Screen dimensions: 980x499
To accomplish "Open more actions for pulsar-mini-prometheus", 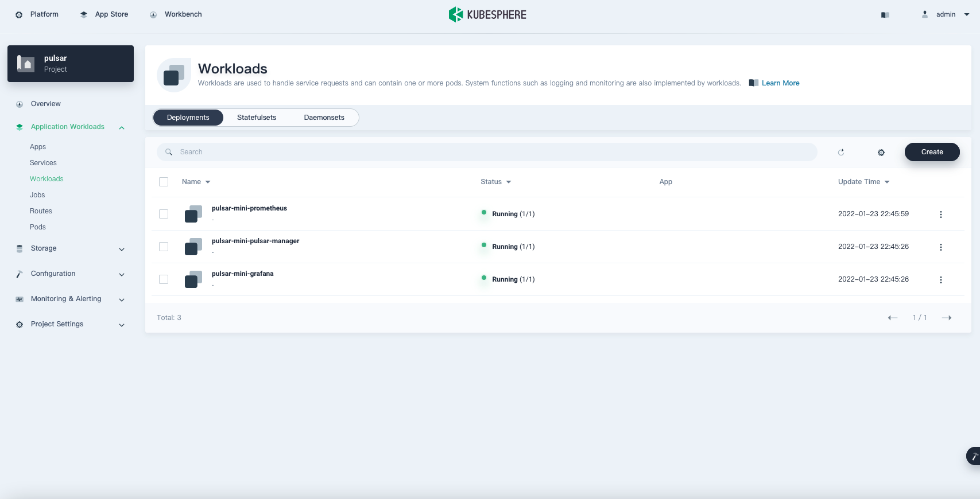I will [940, 215].
